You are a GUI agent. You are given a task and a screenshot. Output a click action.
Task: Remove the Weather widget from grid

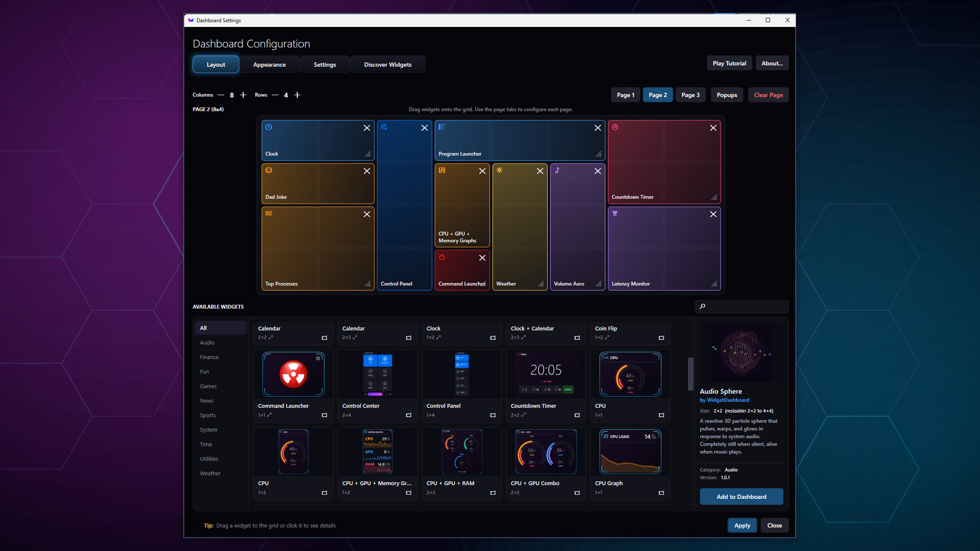(x=540, y=171)
